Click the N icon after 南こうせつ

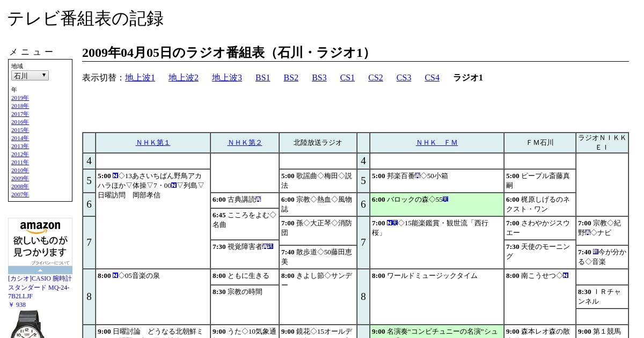tap(566, 276)
